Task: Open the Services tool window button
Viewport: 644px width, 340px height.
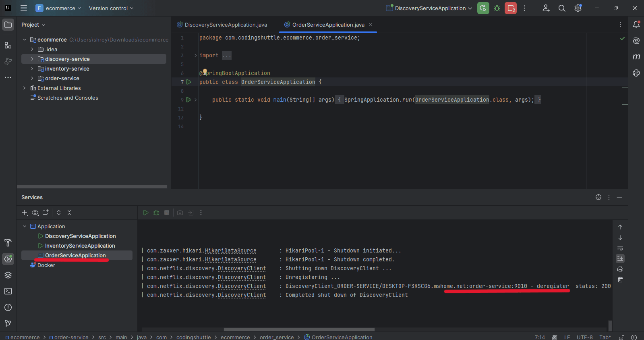Action: pos(8,259)
